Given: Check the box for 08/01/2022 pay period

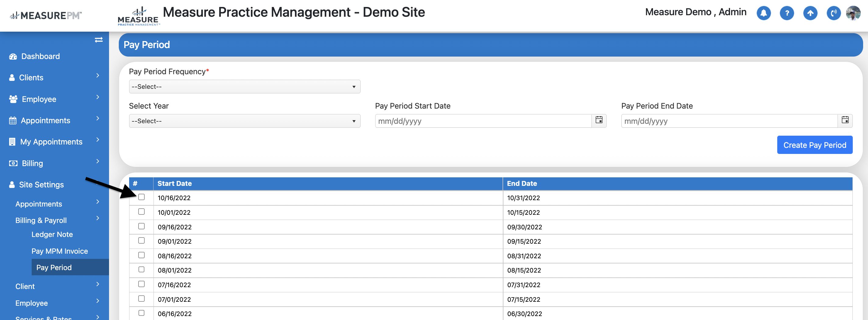Looking at the screenshot, I should coord(142,269).
